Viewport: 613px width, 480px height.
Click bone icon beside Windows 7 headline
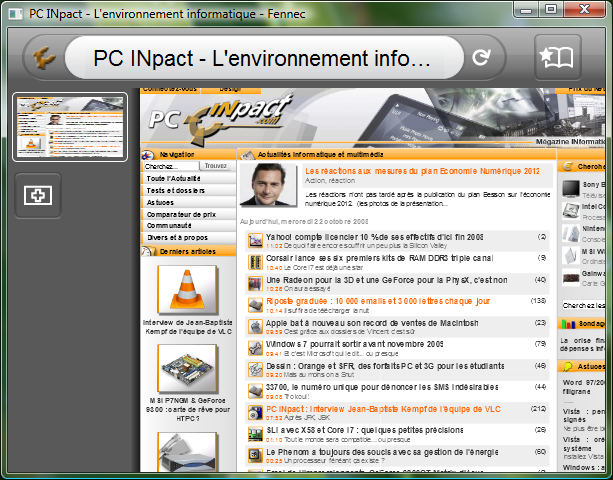[x=255, y=348]
